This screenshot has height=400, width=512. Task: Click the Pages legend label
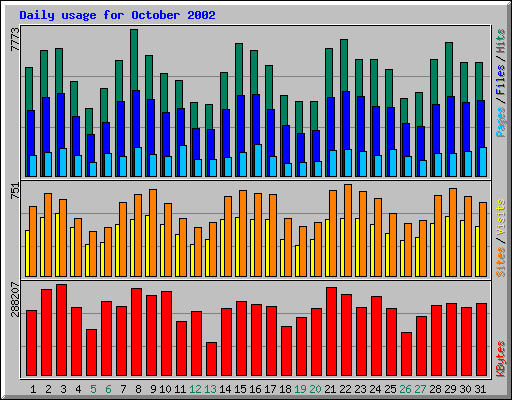501,122
